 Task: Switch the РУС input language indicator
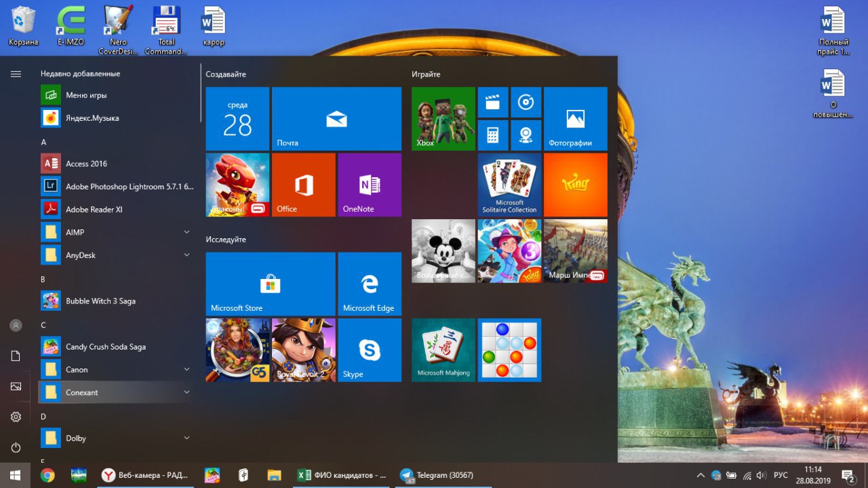click(x=781, y=475)
